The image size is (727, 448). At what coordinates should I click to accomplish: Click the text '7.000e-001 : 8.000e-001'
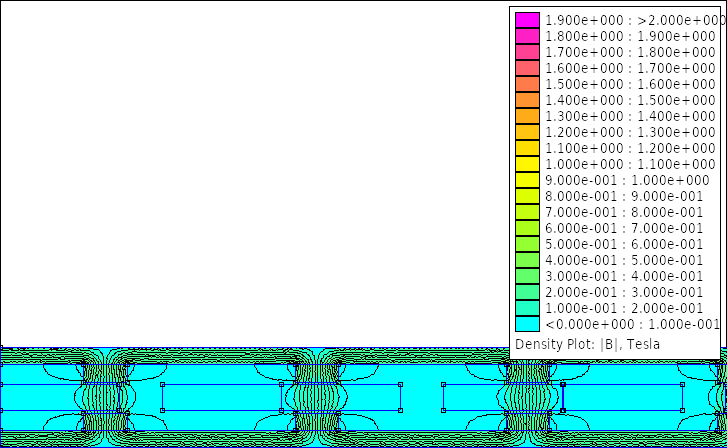click(624, 212)
